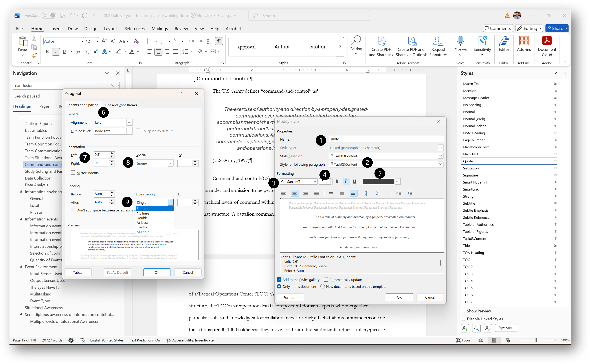The height and width of the screenshot is (364, 590).
Task: Apply Subscript from the ribbon
Action: [x=87, y=52]
